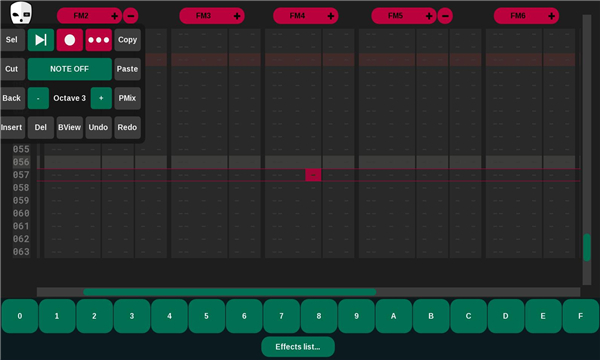Collapse FM2 channel with minus icon

pyautogui.click(x=131, y=16)
